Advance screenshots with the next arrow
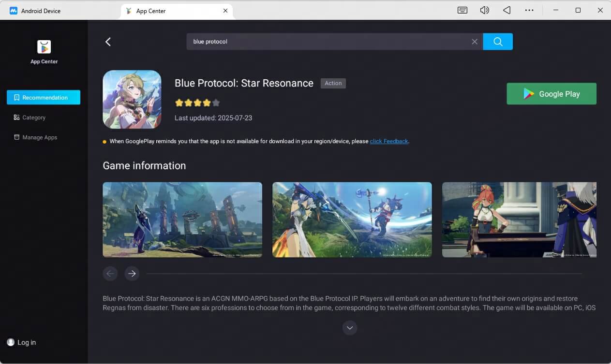 point(132,274)
